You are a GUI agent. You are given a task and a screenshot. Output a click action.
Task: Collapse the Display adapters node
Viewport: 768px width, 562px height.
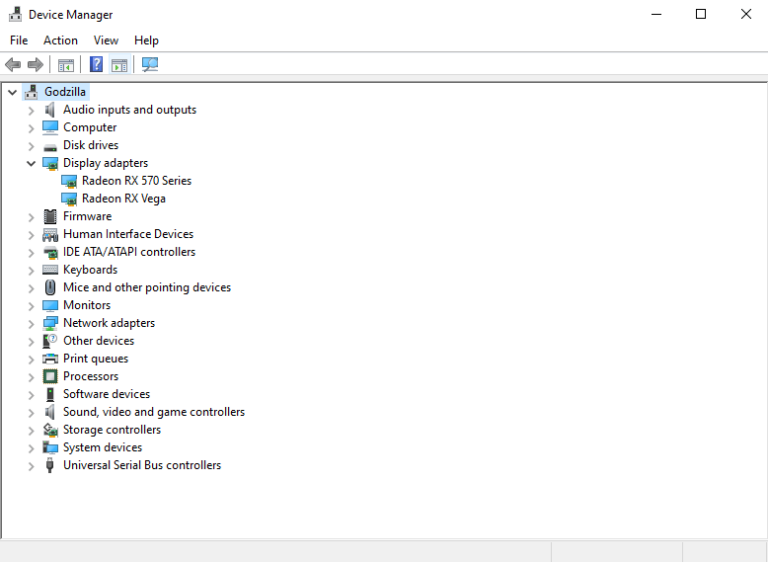[31, 163]
